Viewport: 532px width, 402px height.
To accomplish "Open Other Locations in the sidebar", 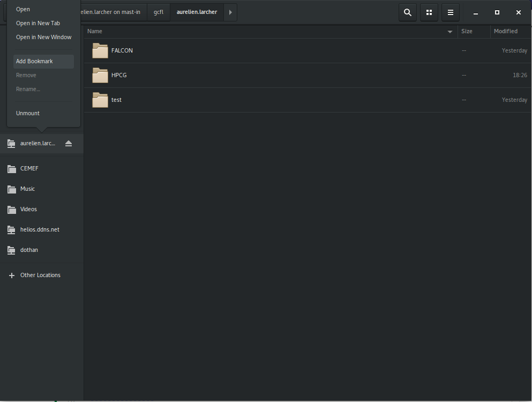I will (x=42, y=276).
